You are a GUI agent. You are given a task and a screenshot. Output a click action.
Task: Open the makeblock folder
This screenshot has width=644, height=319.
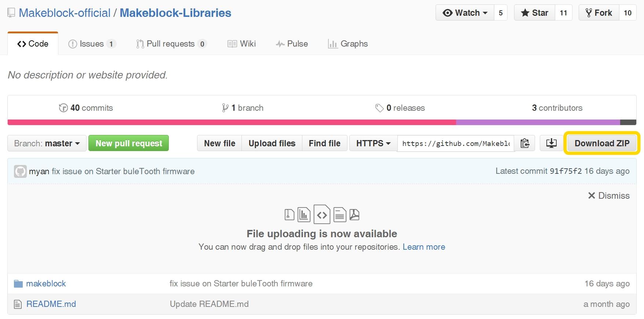[x=46, y=284]
